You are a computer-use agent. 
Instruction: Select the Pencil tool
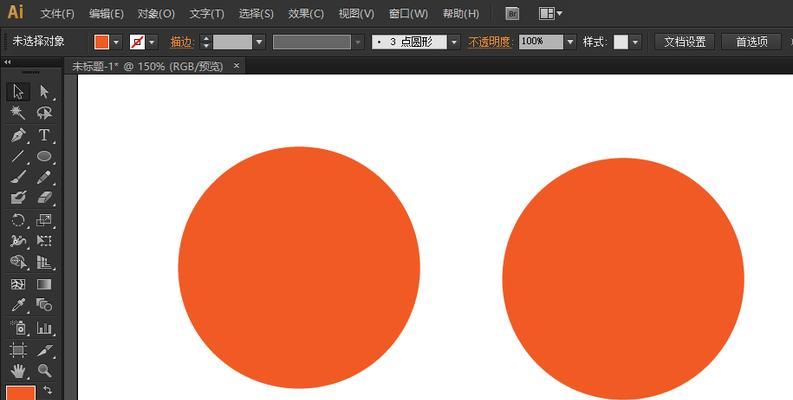point(45,177)
